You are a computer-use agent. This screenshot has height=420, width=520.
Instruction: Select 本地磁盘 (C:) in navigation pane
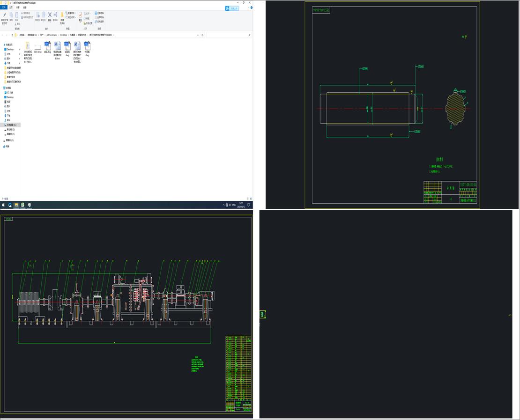11,125
